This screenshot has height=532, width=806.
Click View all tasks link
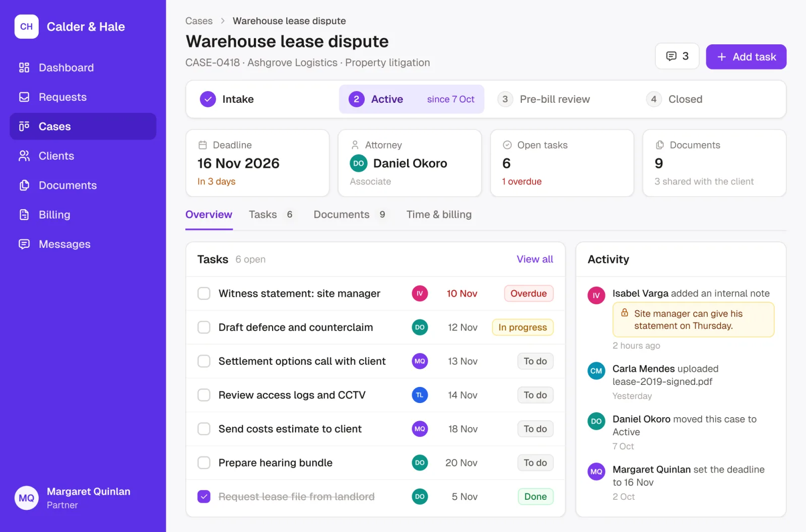tap(534, 259)
